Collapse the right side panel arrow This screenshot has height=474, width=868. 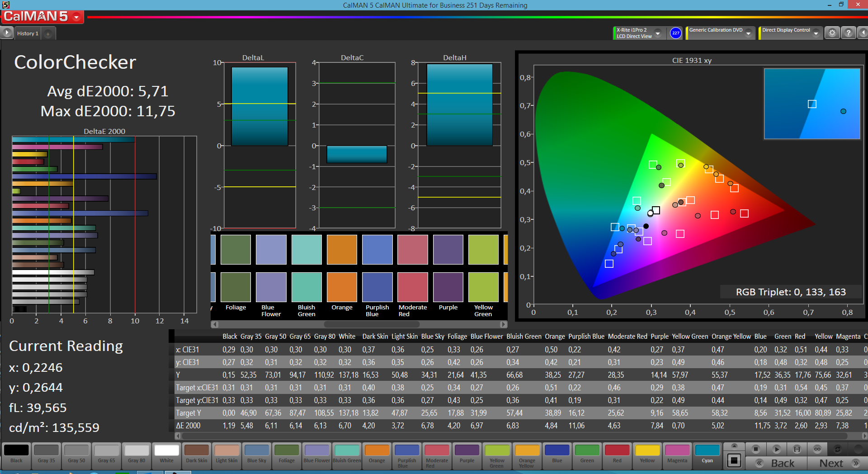click(863, 33)
